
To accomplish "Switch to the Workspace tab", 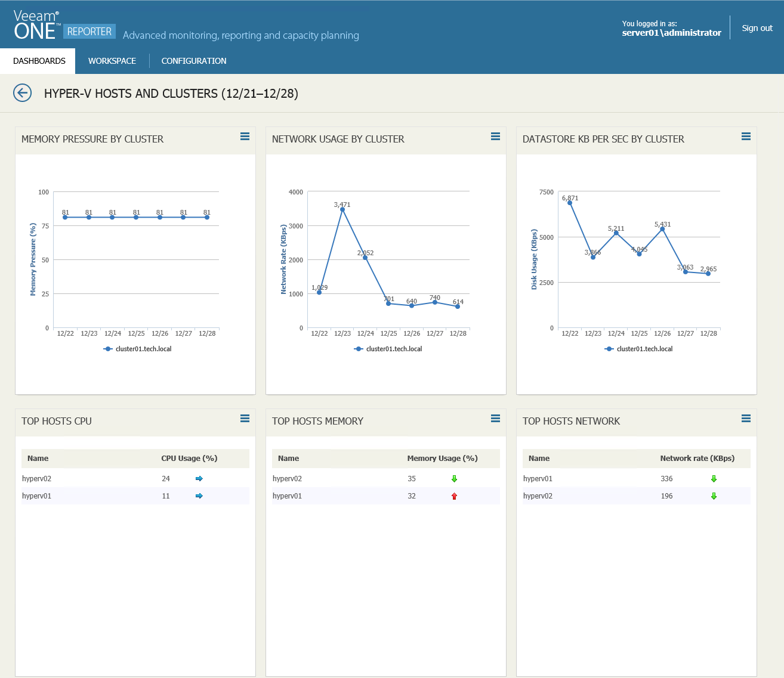I will coord(112,61).
